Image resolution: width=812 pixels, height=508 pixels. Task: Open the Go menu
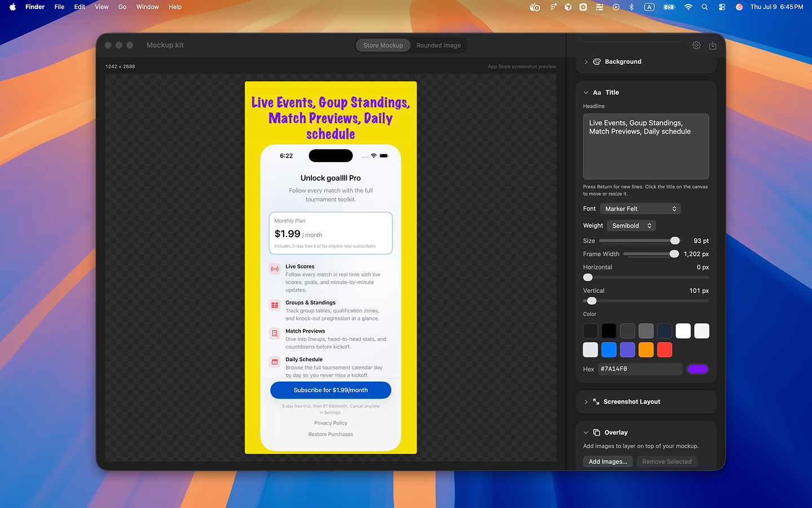[122, 7]
